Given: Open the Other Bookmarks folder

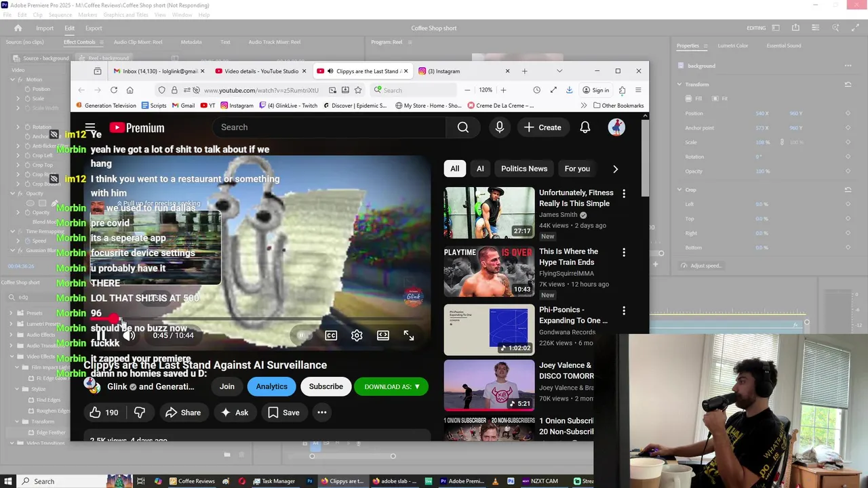Looking at the screenshot, I should (x=618, y=106).
